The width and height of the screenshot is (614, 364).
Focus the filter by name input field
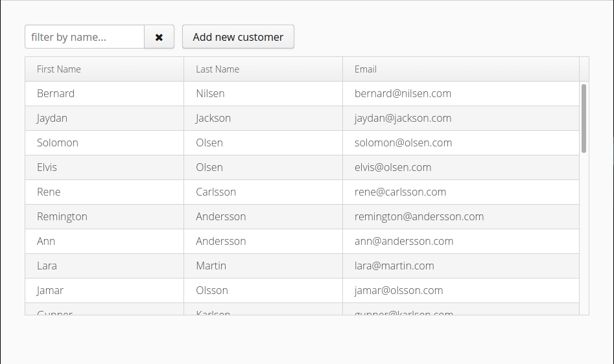click(84, 37)
